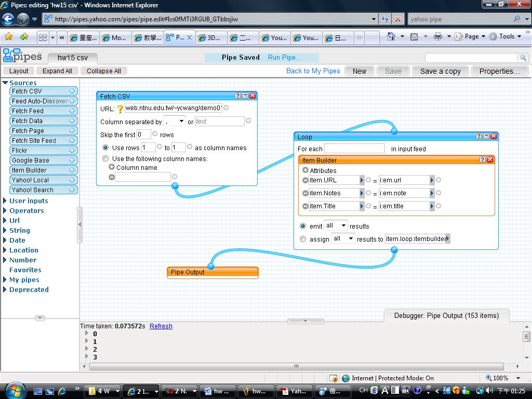
Task: Remove the empty column name entry
Action: click(x=112, y=177)
